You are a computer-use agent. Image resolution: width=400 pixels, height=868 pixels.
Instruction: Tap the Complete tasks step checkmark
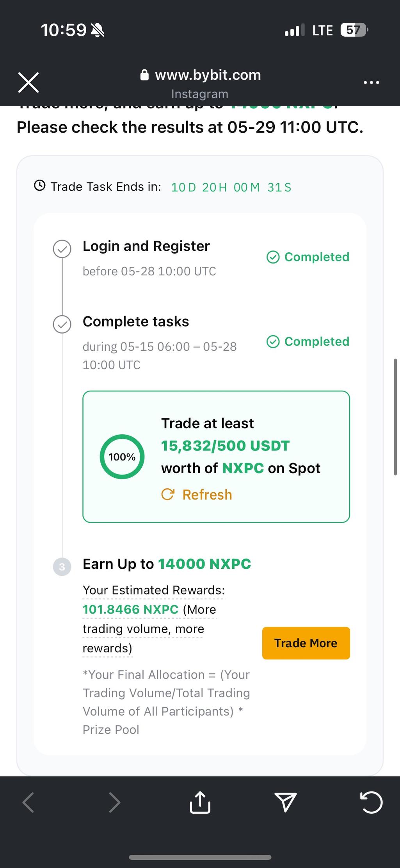62,324
